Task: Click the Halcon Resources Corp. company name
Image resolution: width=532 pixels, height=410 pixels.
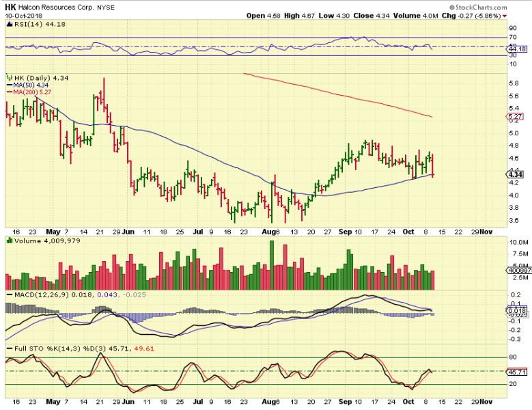Action: click(x=56, y=7)
